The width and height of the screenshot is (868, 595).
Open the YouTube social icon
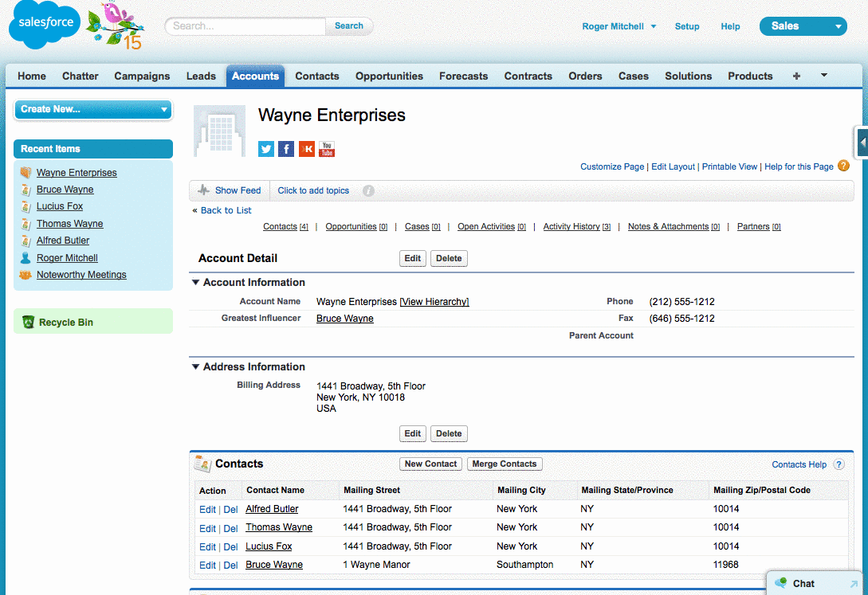tap(327, 149)
